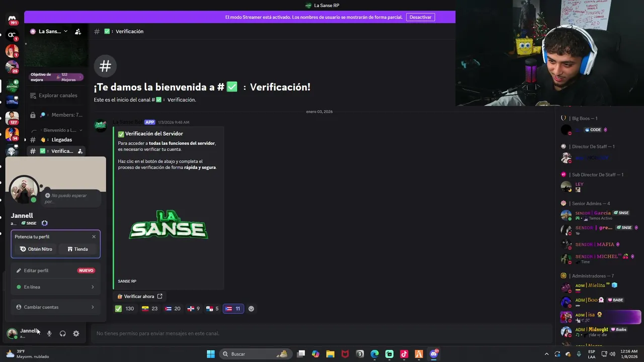Toggle the flag reaction with count 20
Screen dimensions: 644x362
pos(173,309)
